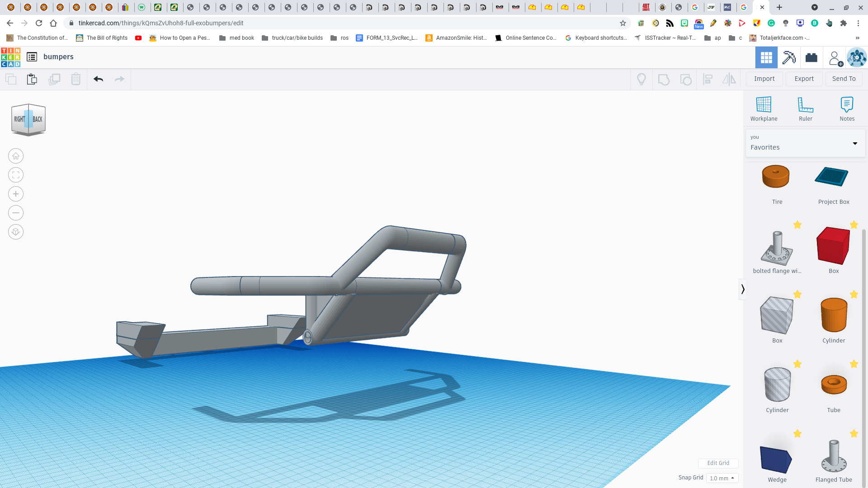The image size is (868, 488).
Task: Open the Notes tool
Action: (847, 109)
